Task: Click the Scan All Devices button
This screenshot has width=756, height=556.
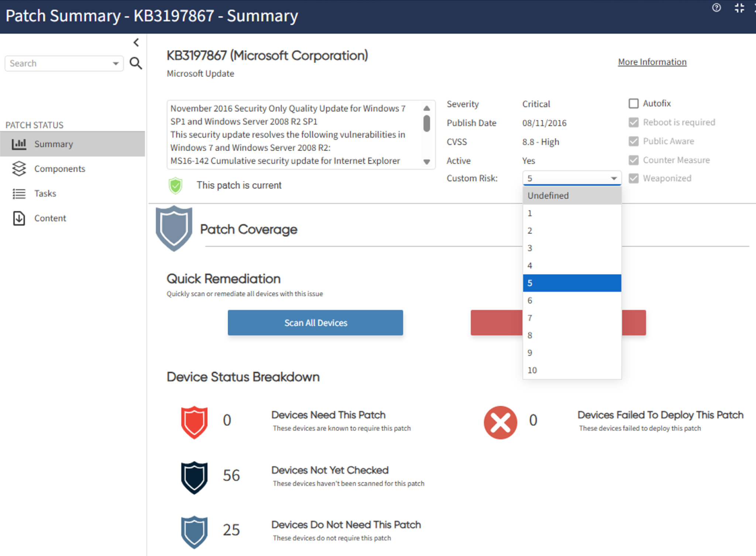Action: (315, 323)
